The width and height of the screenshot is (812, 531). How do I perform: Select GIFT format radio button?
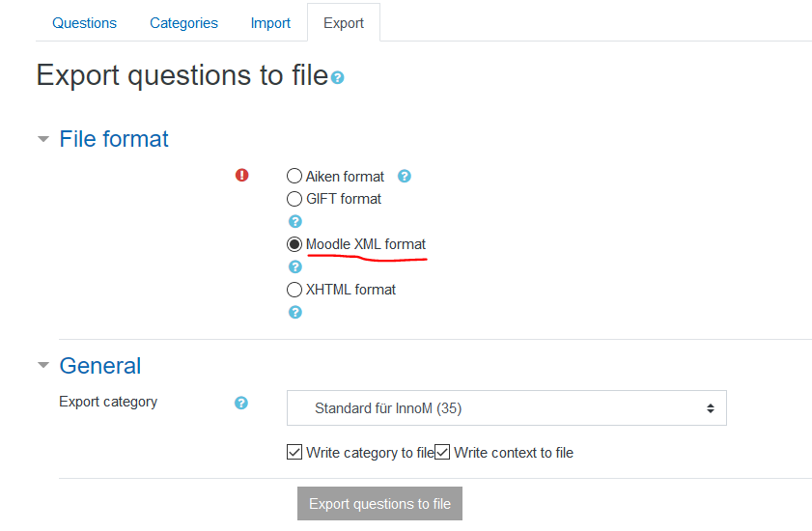[294, 199]
